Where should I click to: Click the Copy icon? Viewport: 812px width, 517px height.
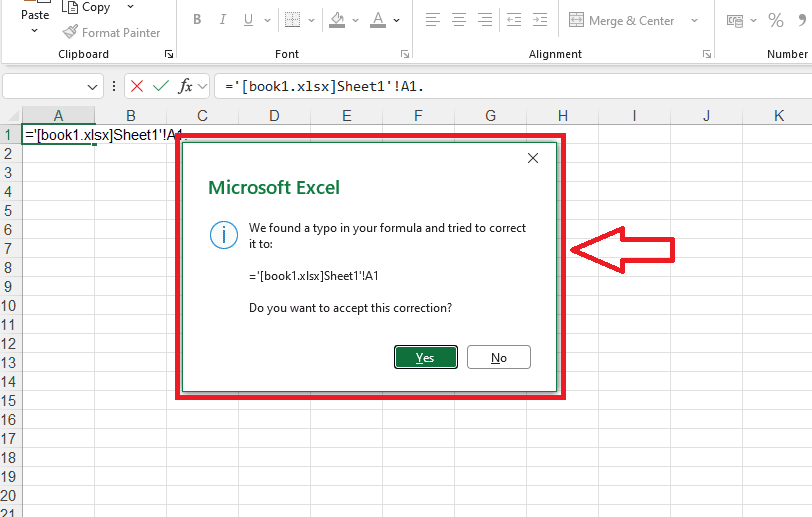[x=70, y=6]
